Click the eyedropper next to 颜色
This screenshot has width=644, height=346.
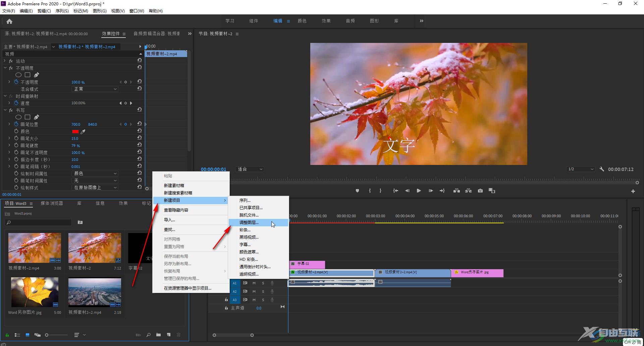coord(83,132)
